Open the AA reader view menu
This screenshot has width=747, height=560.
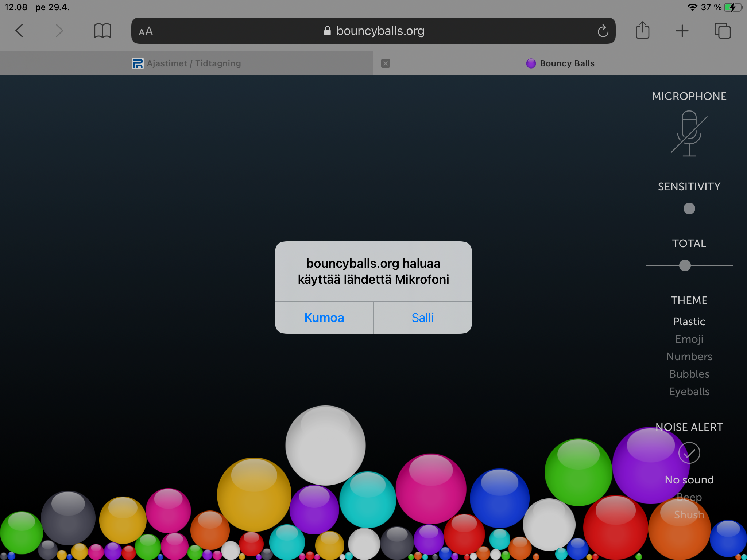[146, 31]
